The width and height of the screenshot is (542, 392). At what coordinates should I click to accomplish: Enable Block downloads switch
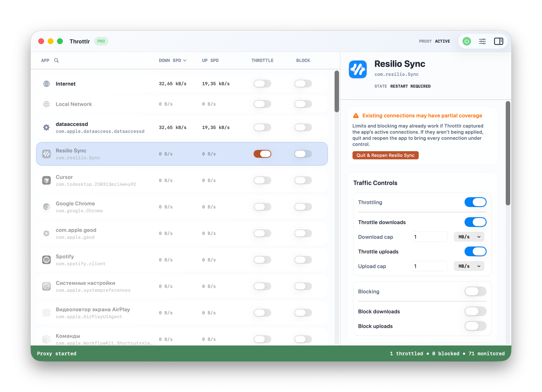coord(475,312)
